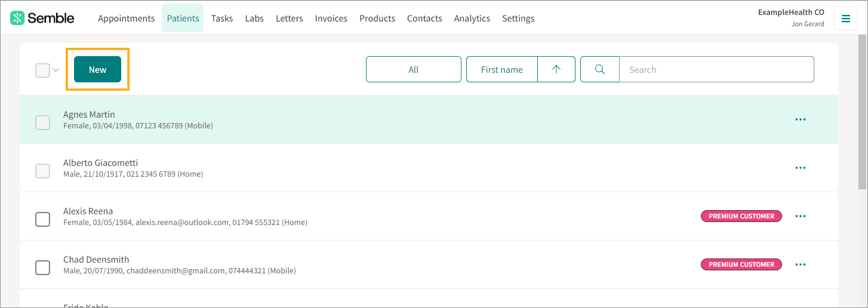Open more options for Alberto Giacometti
The image size is (868, 308).
[x=801, y=168]
